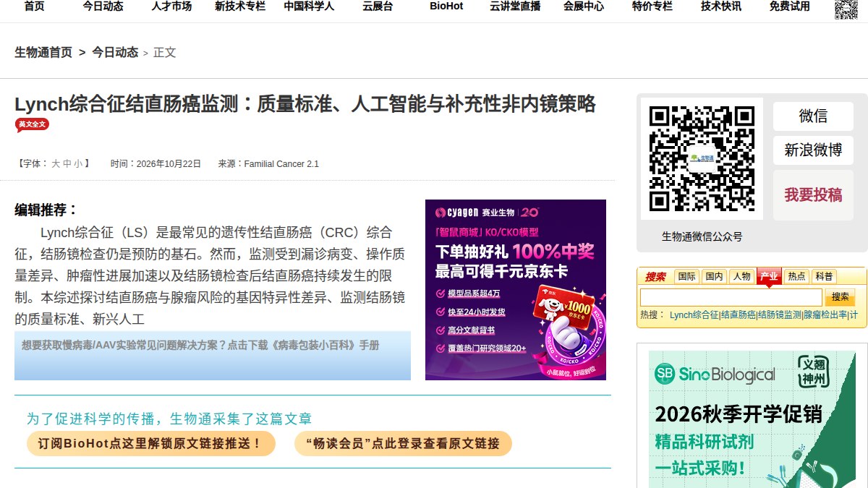The height and width of the screenshot is (488, 868).
Task: Open the 人才市场 navigation item
Action: pos(171,7)
